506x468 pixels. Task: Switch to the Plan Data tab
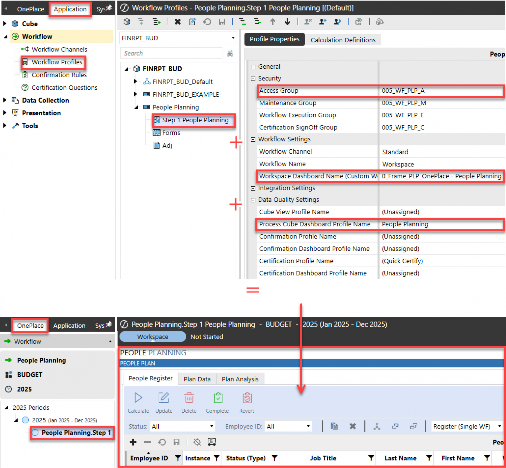pyautogui.click(x=197, y=379)
